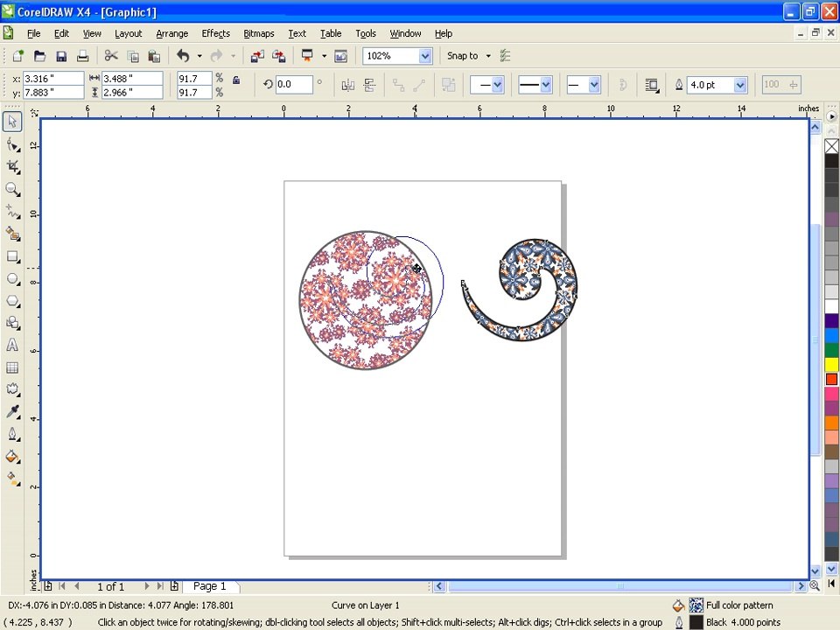Viewport: 840px width, 630px height.
Task: Open the Bitmaps menu
Action: coord(259,33)
